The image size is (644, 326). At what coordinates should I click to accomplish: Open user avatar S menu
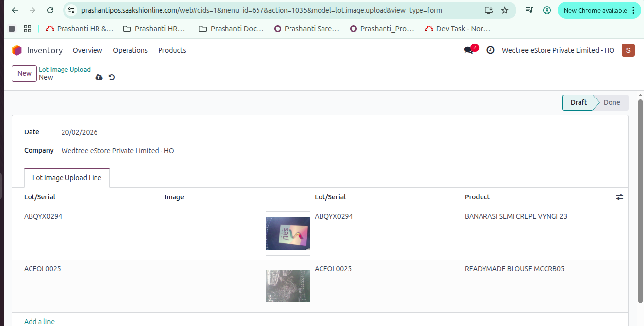point(628,50)
